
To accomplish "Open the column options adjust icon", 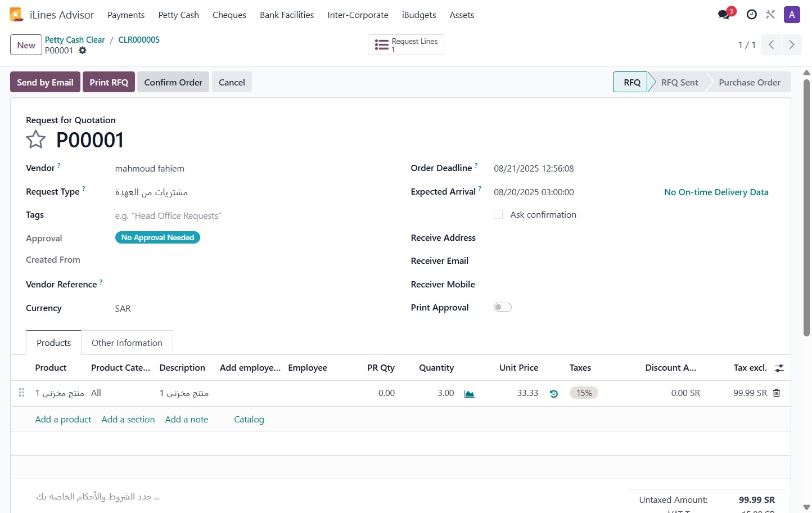I will [x=779, y=368].
